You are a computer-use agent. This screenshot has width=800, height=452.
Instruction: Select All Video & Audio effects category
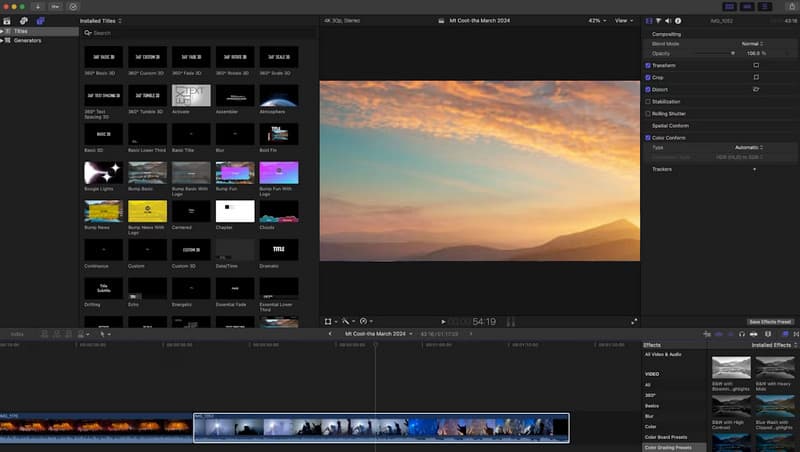coord(663,355)
